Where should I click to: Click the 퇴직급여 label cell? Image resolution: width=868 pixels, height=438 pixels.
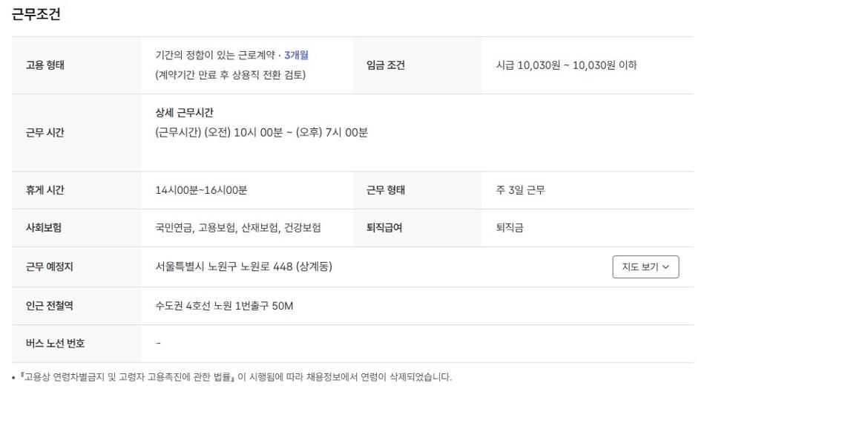pyautogui.click(x=384, y=228)
